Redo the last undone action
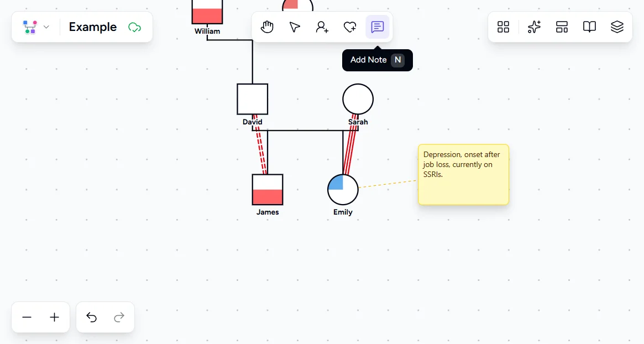The height and width of the screenshot is (344, 644). [x=119, y=317]
